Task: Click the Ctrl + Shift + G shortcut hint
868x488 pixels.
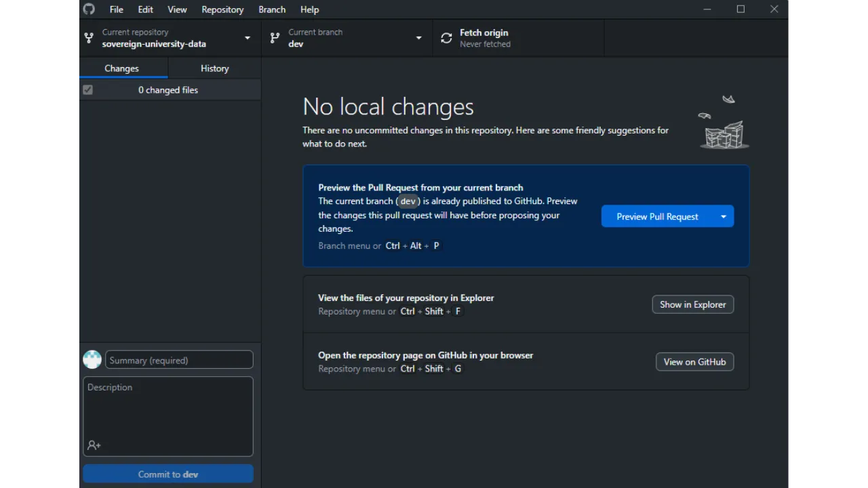Action: coord(431,369)
